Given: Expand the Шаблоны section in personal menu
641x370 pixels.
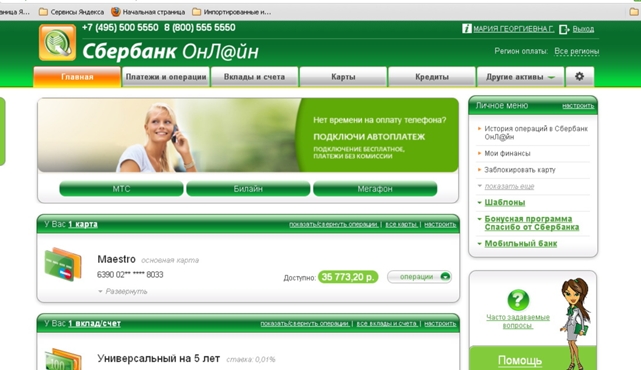Looking at the screenshot, I should point(504,202).
